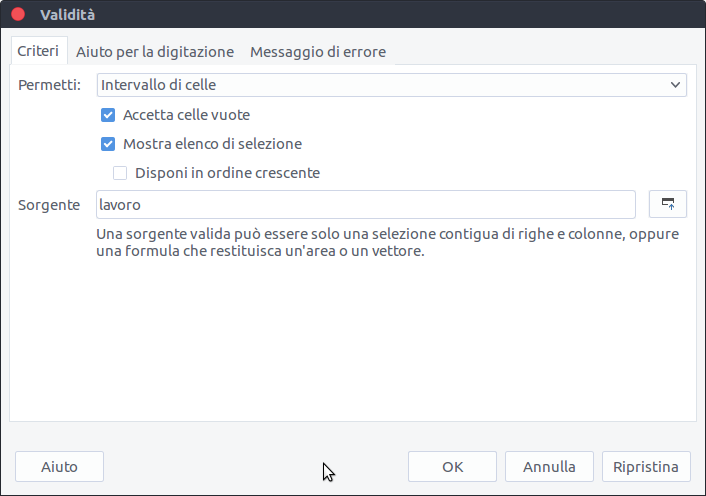Uncheck the Accetta celle vuote checkbox

109,115
